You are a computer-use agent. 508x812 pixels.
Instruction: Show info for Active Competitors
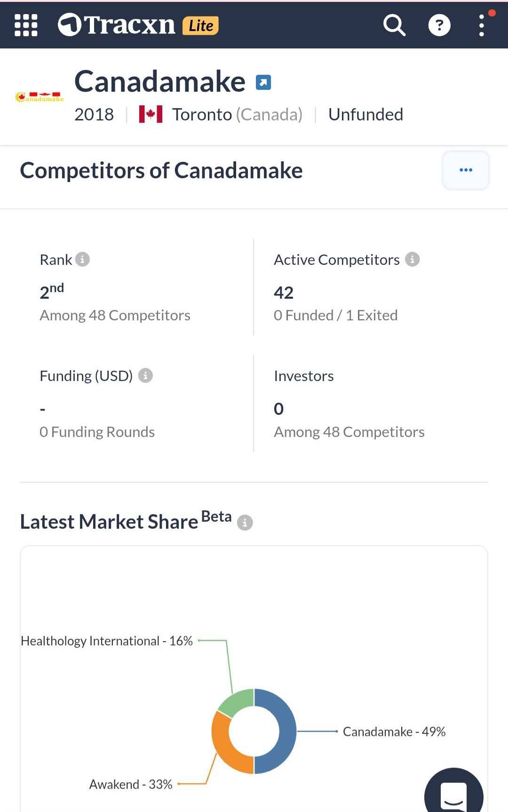(x=412, y=259)
